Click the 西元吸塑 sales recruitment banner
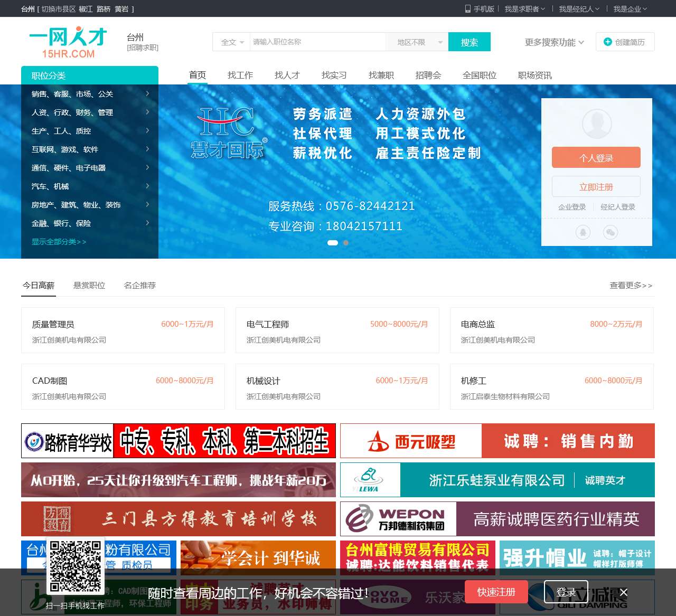Viewport: 676px width, 616px height. coord(497,441)
